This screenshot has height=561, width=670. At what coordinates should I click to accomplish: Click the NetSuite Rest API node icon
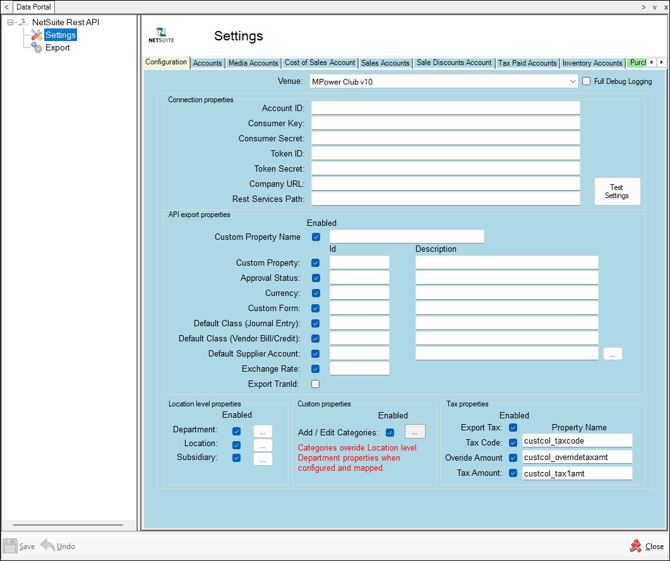(x=24, y=22)
